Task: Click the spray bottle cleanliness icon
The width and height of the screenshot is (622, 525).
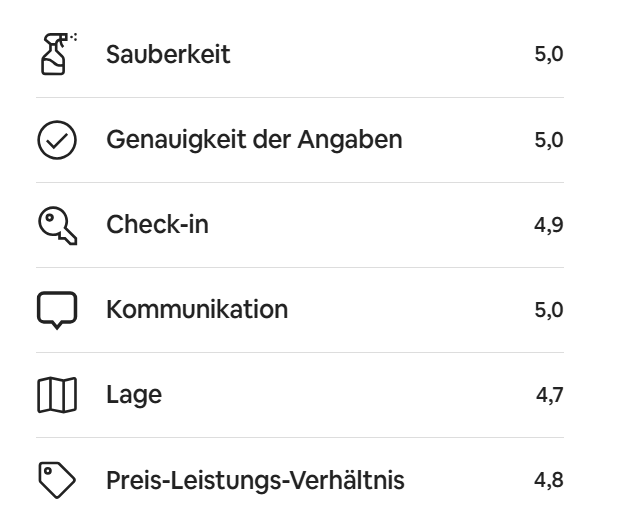Action: [58, 54]
